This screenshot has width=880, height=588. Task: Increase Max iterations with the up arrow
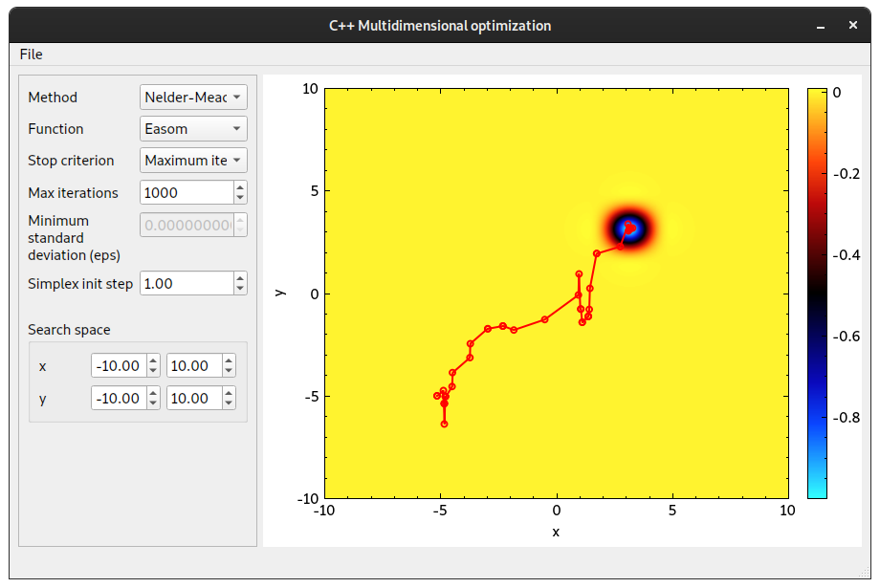(x=240, y=187)
